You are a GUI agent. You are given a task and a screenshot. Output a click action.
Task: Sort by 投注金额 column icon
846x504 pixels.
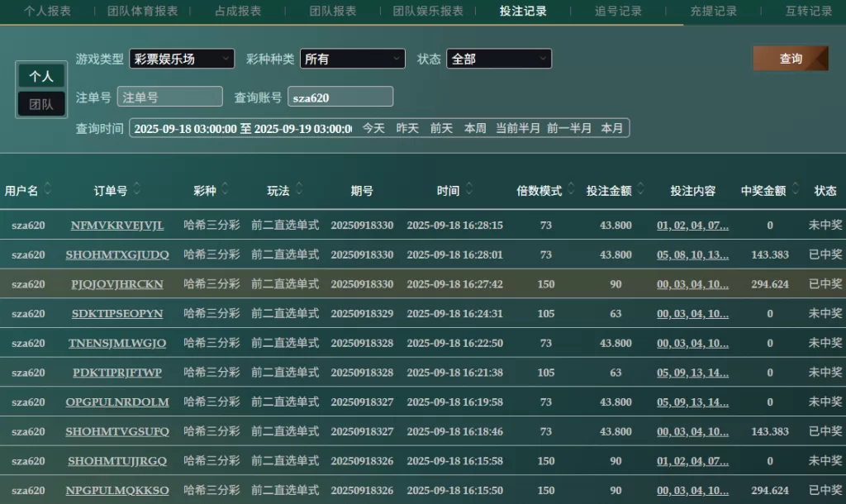[641, 190]
